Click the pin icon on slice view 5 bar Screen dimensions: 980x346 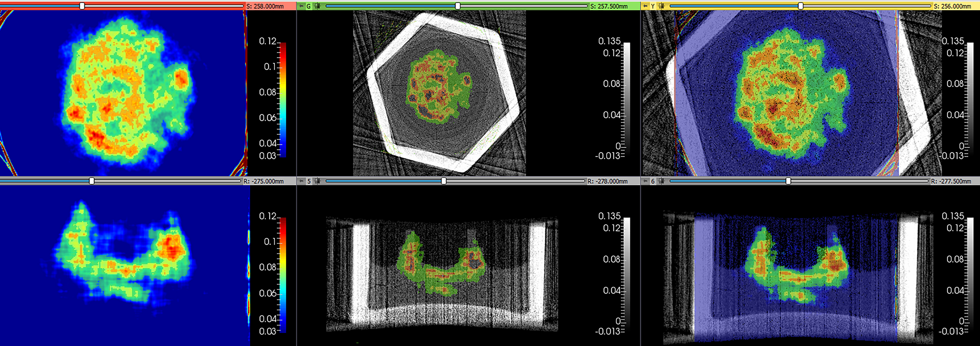(302, 181)
